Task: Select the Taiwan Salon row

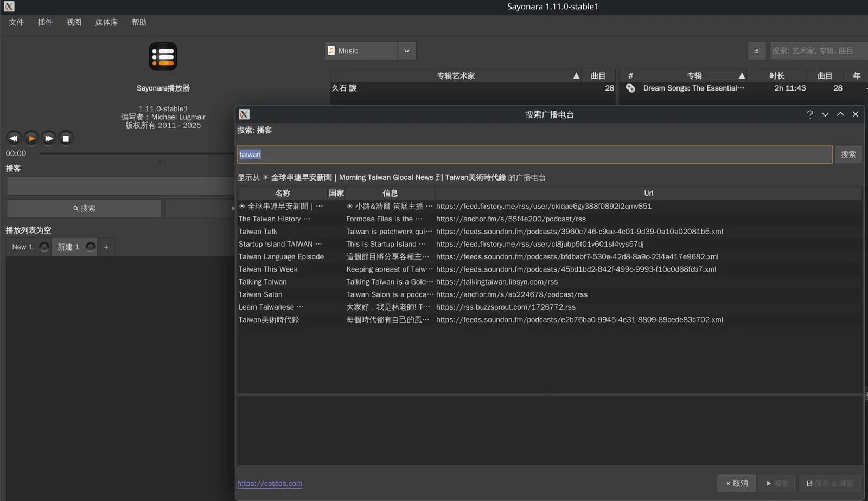Action: pyautogui.click(x=549, y=294)
